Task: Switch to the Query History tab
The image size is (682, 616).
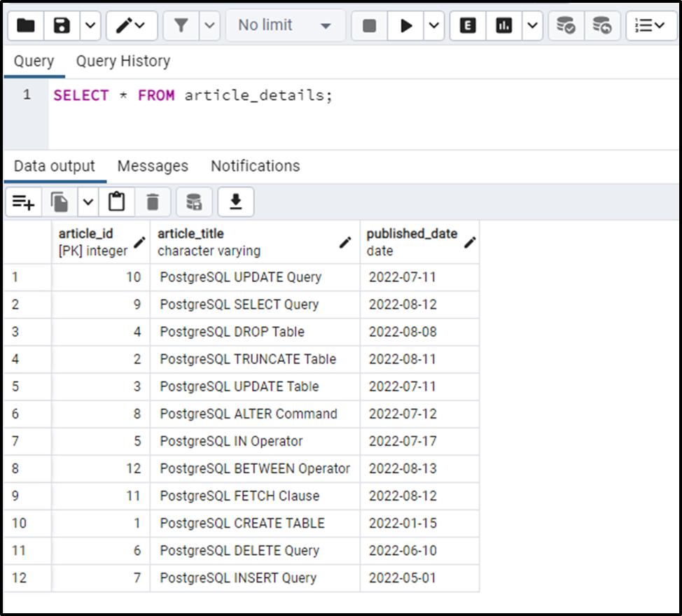Action: coord(123,61)
